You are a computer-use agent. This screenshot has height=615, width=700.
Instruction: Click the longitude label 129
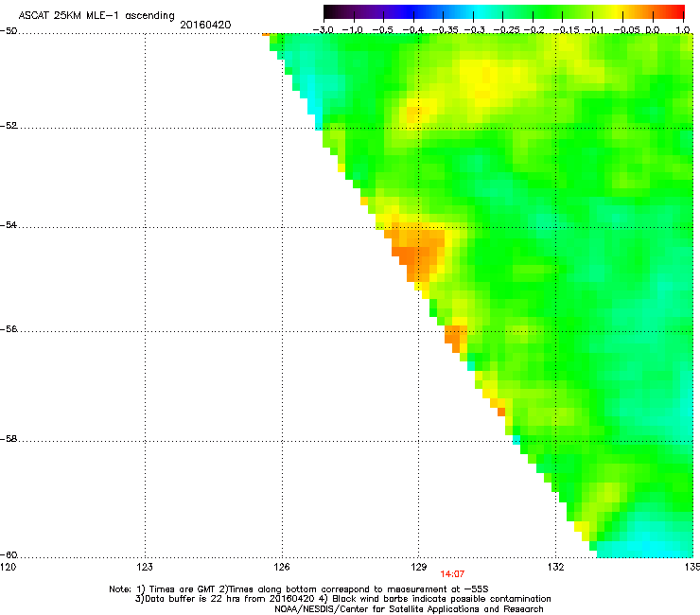click(419, 567)
